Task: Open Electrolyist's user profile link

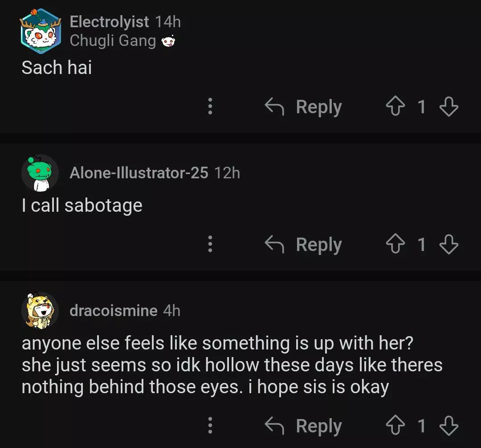Action: coord(109,22)
